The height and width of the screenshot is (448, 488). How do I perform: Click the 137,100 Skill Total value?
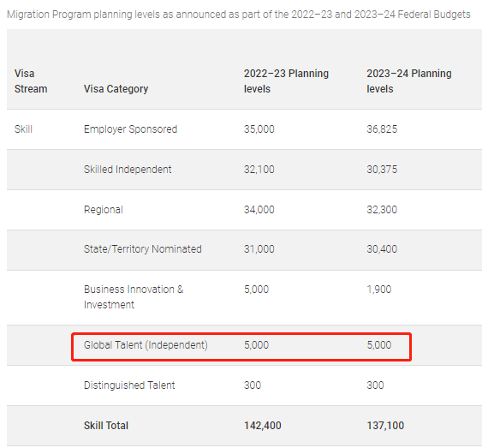(x=385, y=426)
